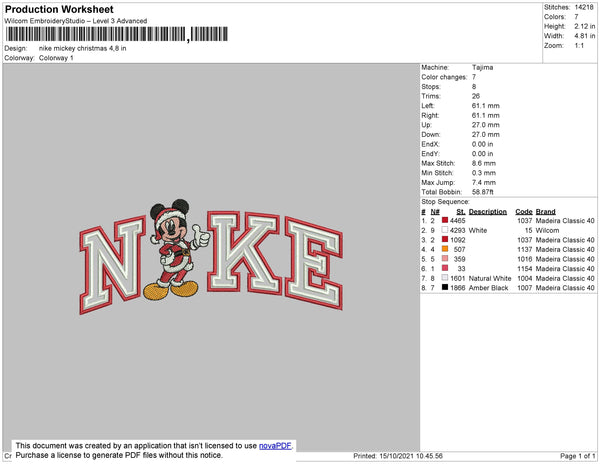The width and height of the screenshot is (600, 464).
Task: Select the 'Production Worksheet' title
Action: (x=59, y=10)
